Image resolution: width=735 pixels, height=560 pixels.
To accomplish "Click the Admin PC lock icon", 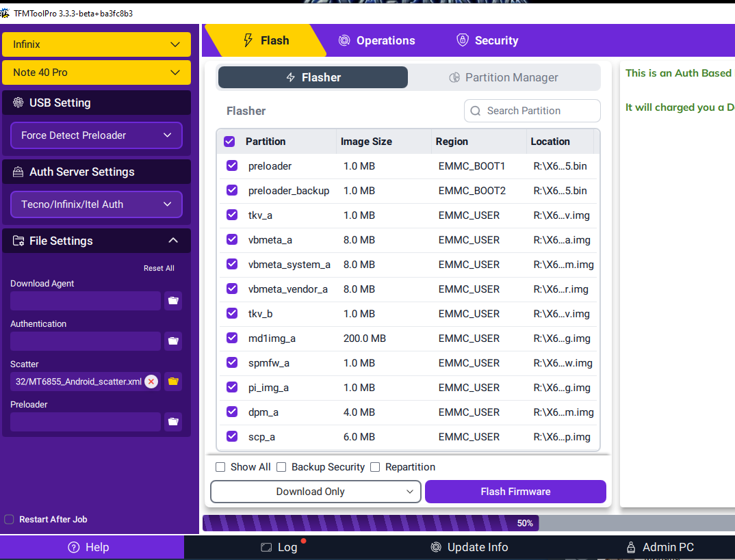I will (631, 547).
